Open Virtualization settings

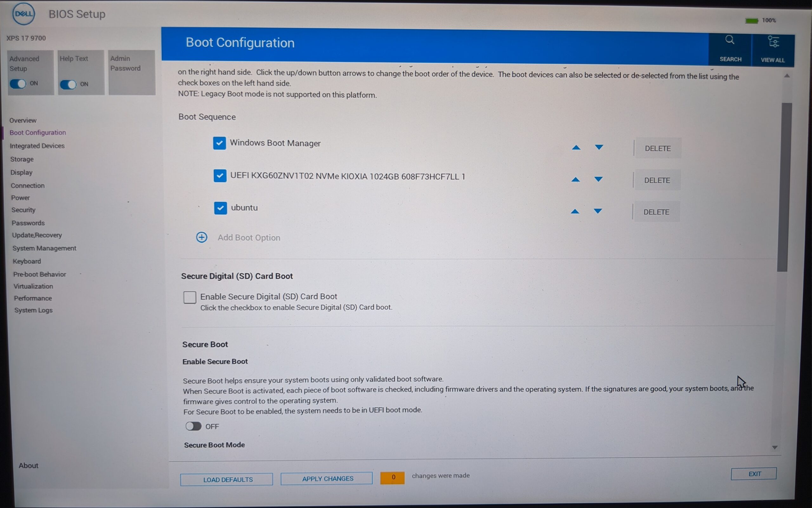pos(33,286)
